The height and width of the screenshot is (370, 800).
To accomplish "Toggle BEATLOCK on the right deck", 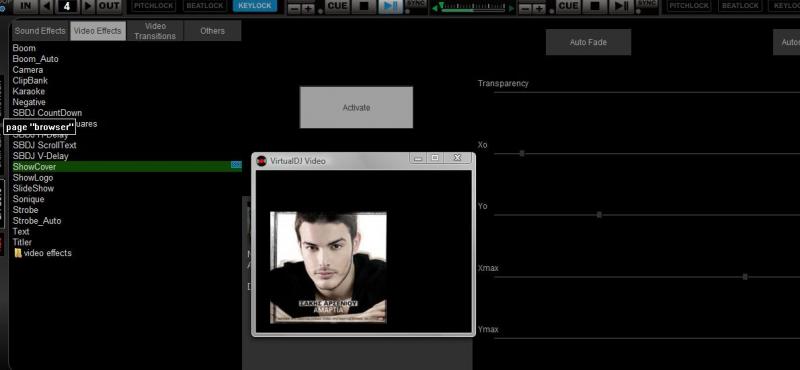I will coord(740,6).
